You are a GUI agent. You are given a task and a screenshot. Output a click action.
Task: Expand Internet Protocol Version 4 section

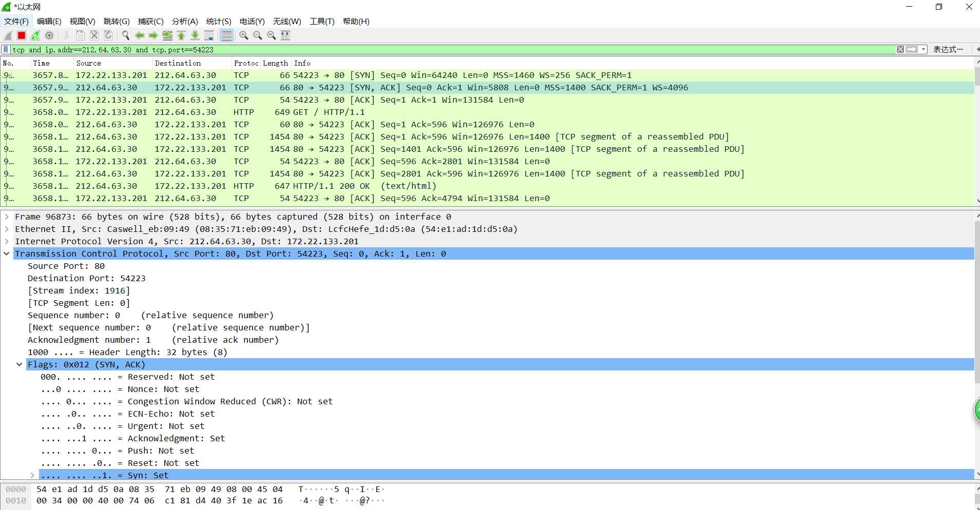click(7, 241)
